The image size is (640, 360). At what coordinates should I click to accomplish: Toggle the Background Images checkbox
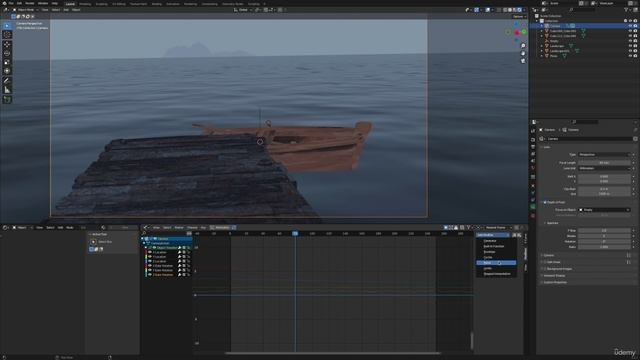pyautogui.click(x=545, y=269)
